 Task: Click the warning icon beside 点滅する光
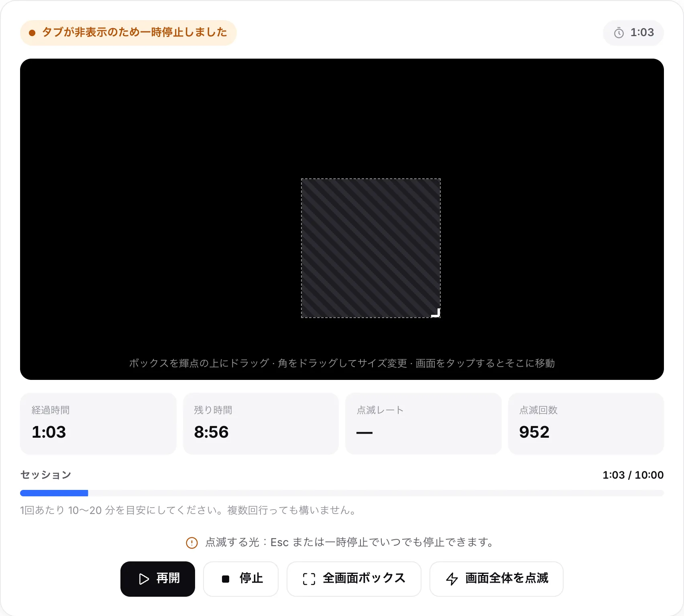[192, 543]
